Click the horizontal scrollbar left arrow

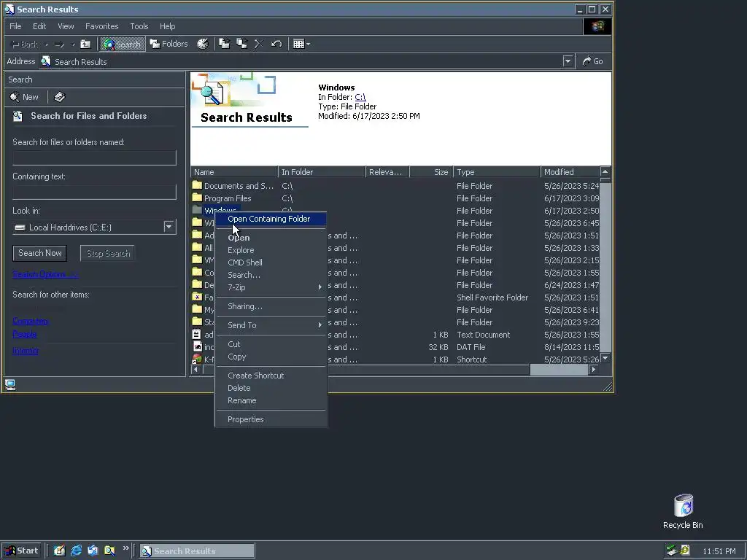point(196,370)
